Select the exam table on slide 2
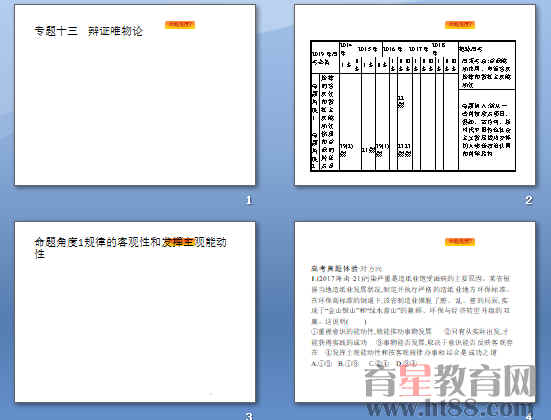The image size is (551, 420). tap(413, 106)
